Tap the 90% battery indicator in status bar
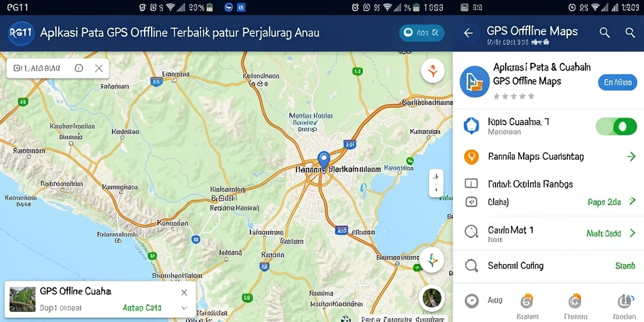Image resolution: width=644 pixels, height=322 pixels. [x=201, y=7]
